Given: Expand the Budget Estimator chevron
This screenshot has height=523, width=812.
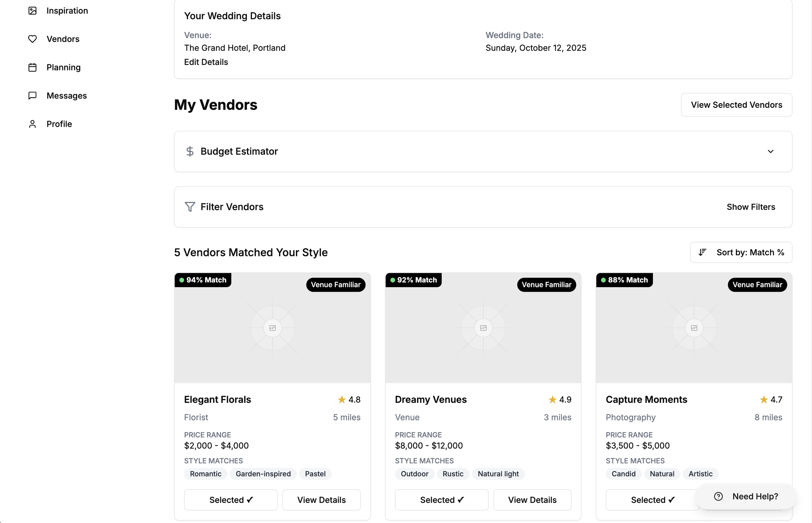Looking at the screenshot, I should pyautogui.click(x=770, y=151).
